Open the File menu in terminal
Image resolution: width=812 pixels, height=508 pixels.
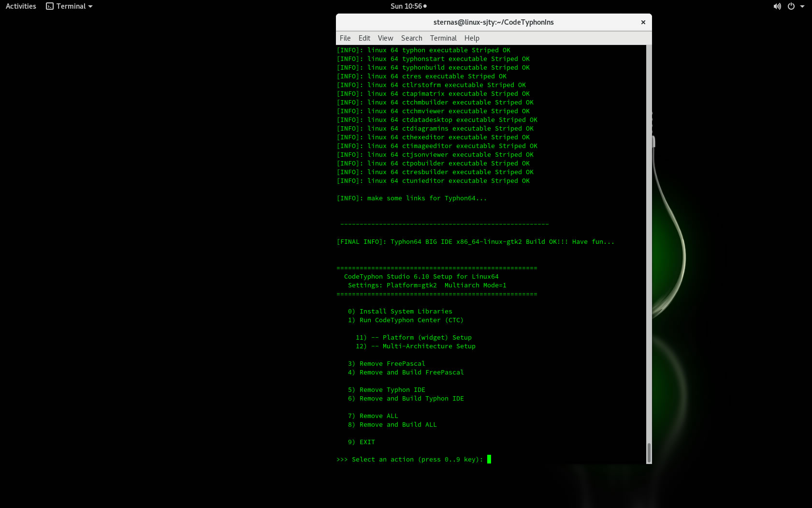pos(345,38)
